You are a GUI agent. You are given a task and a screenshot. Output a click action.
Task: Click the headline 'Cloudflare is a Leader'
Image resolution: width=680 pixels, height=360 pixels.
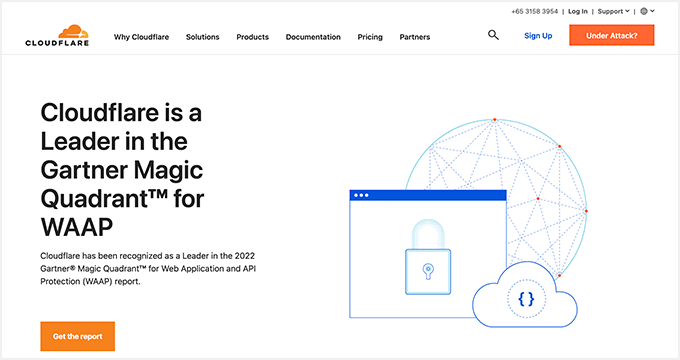[x=122, y=170]
